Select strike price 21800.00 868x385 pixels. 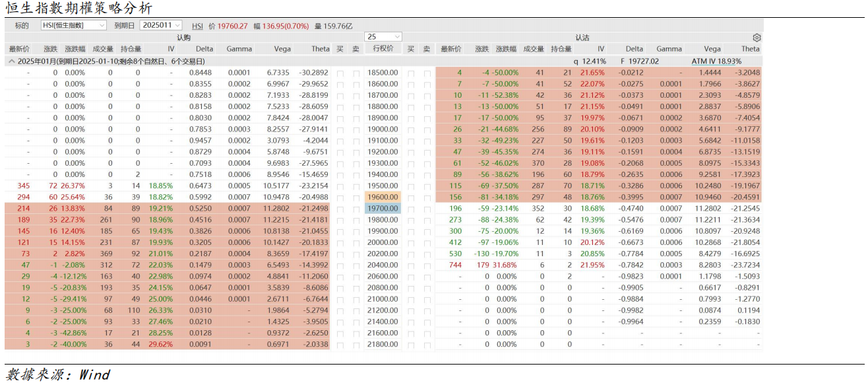pyautogui.click(x=383, y=344)
